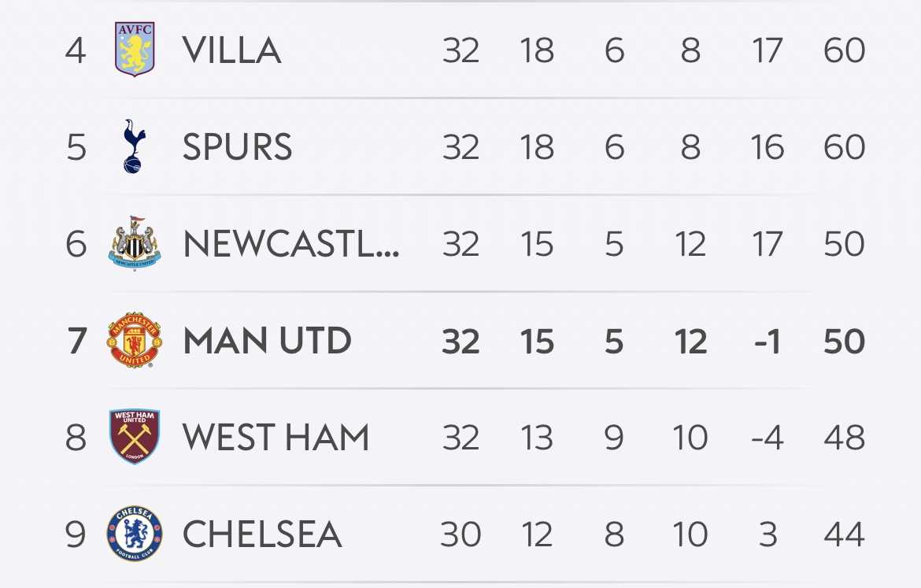Click the Aston Villa club crest
The image size is (921, 588).
(x=135, y=50)
